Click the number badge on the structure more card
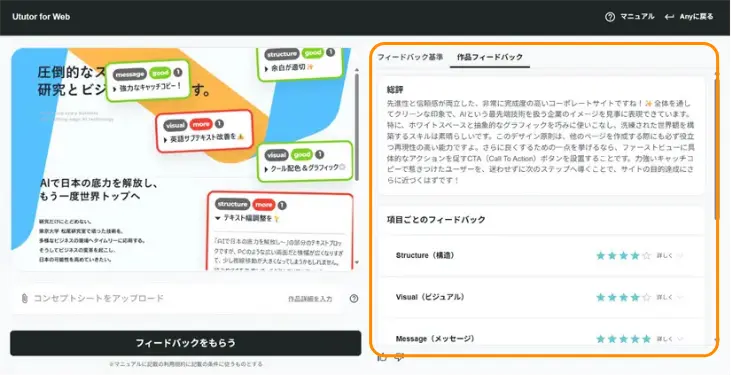This screenshot has height=375, width=731. point(282,205)
